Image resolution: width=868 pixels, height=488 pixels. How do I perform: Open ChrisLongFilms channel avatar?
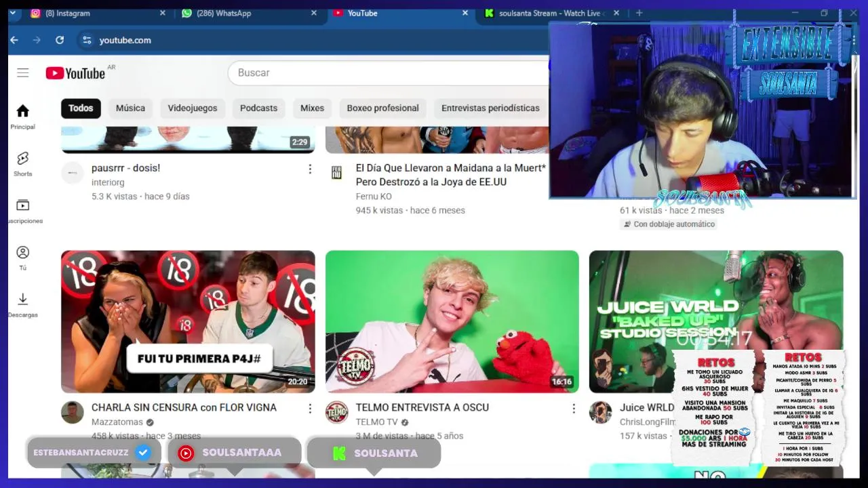[600, 412]
